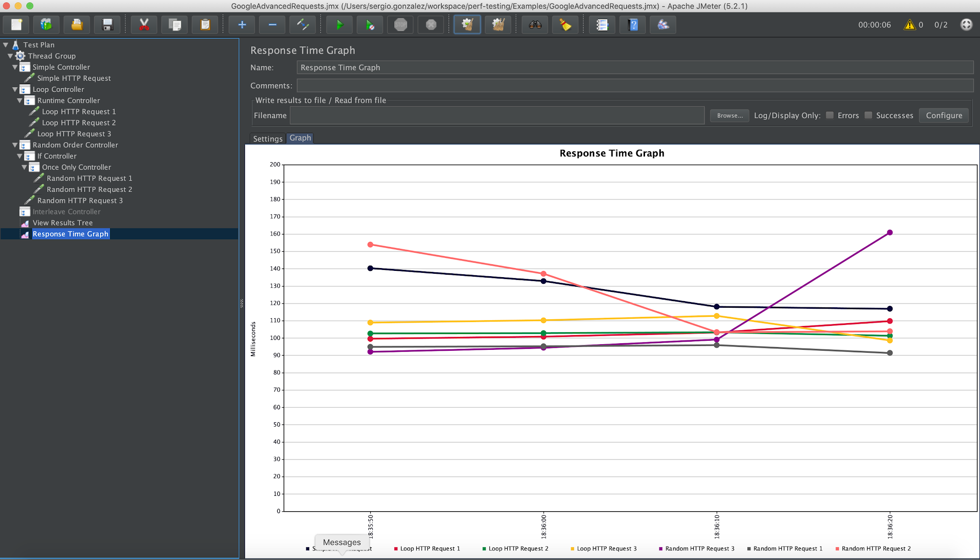The height and width of the screenshot is (560, 980).
Task: Collapse the Thread Group node
Action: 10,56
